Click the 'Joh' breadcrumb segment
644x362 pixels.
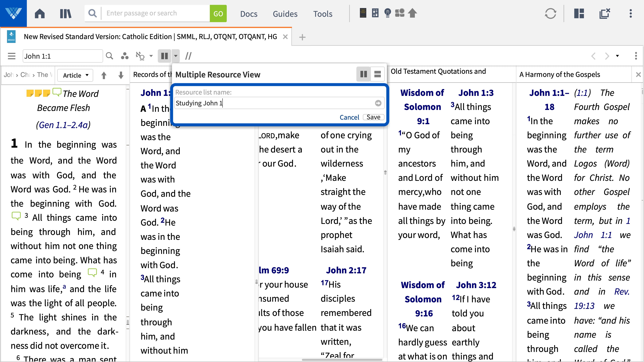coord(9,75)
